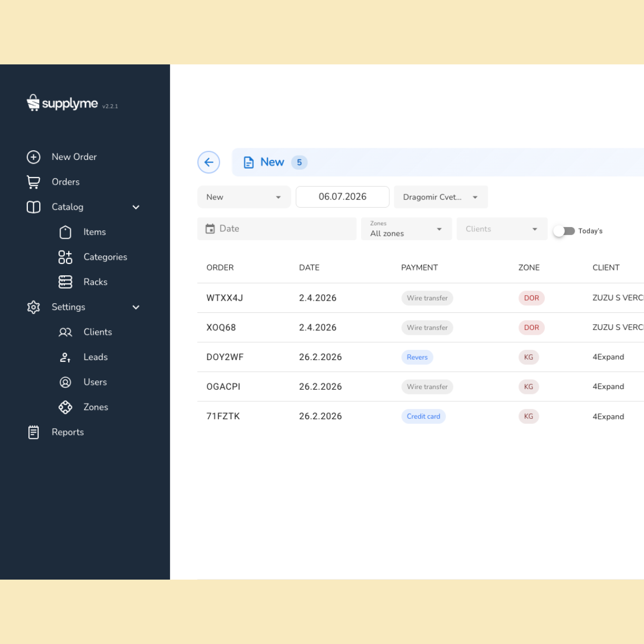Screen dimensions: 644x644
Task: Sort by ZONE column header
Action: [529, 267]
